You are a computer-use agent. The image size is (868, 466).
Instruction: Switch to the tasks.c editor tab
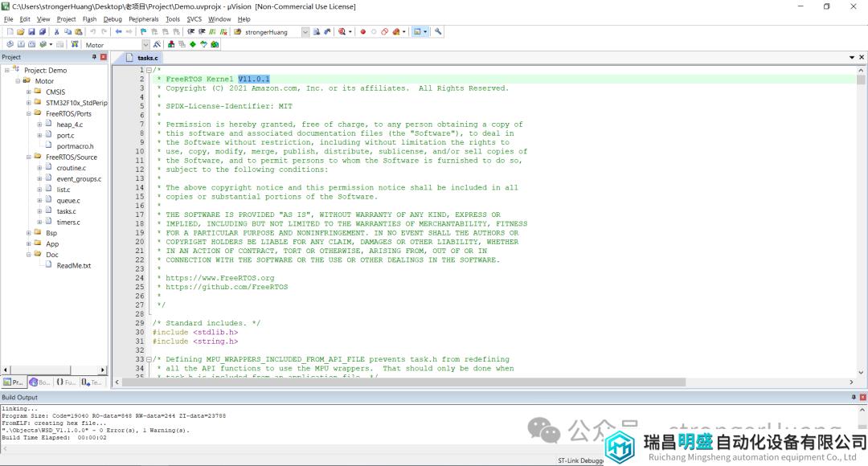[x=142, y=58]
